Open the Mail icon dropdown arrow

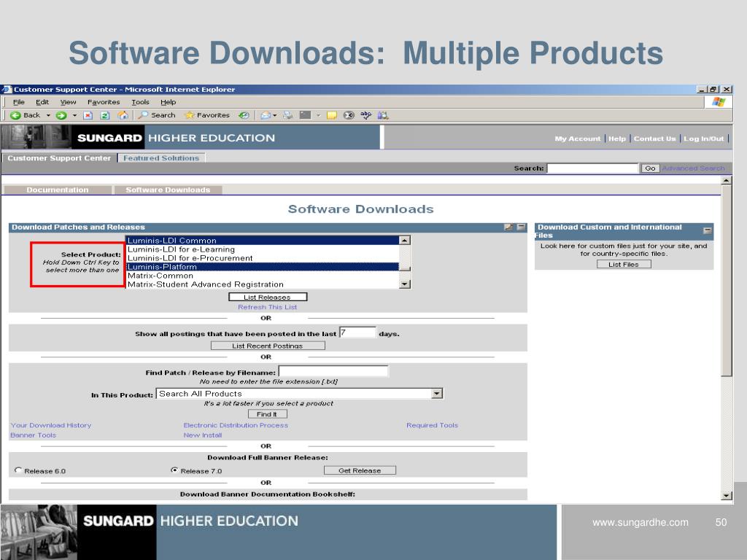tap(275, 115)
